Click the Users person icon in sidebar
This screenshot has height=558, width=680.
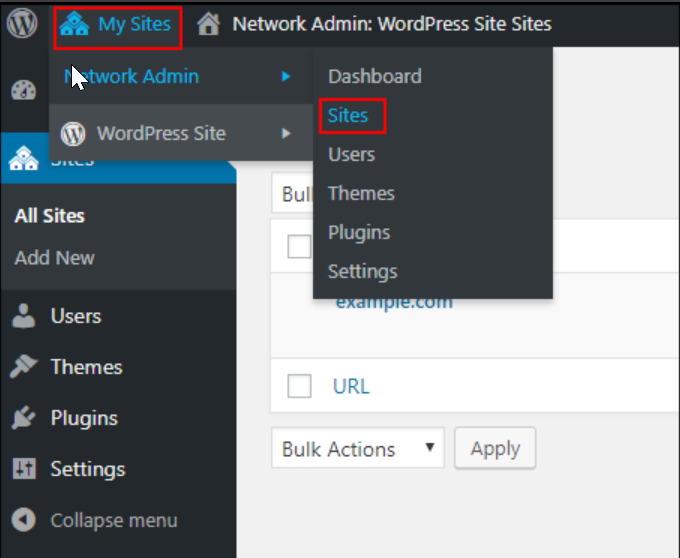coord(23,316)
